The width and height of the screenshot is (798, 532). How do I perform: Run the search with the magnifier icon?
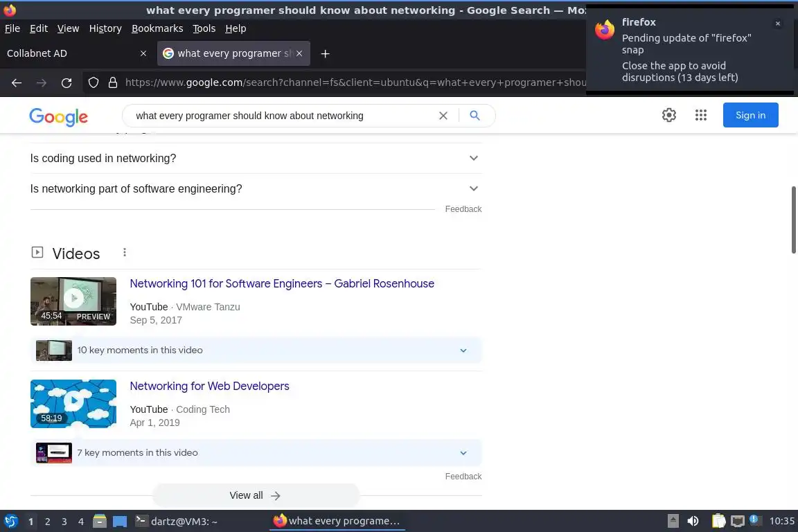click(x=475, y=116)
